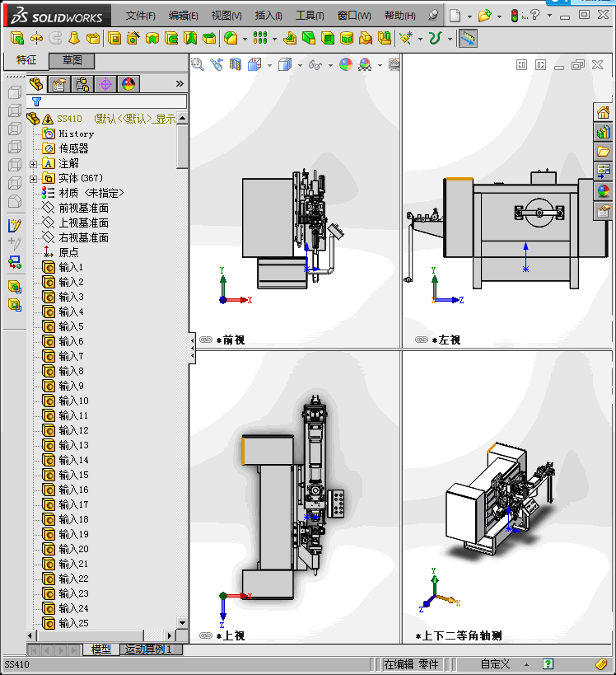This screenshot has height=675, width=616.
Task: Open the View Orientation dropdown arrow
Action: [270, 65]
